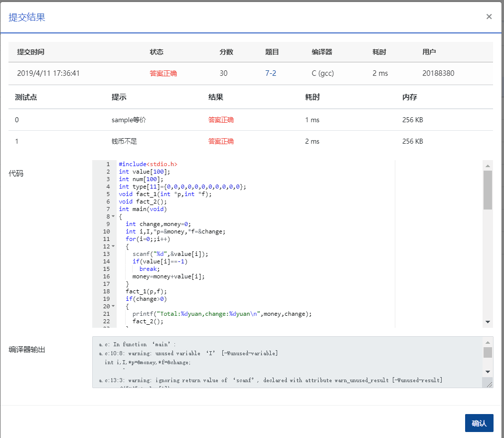Click the unused variable 'I' warning line
Screen dimensions: 504x438
(x=188, y=353)
